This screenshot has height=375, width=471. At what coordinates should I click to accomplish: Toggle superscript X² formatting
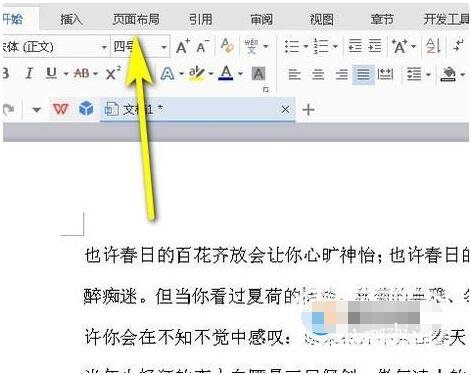pos(113,73)
